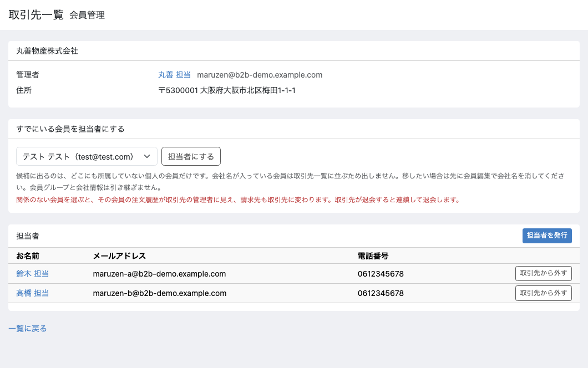Image resolution: width=588 pixels, height=368 pixels.
Task: Click the お名前 column header
Action: click(28, 256)
